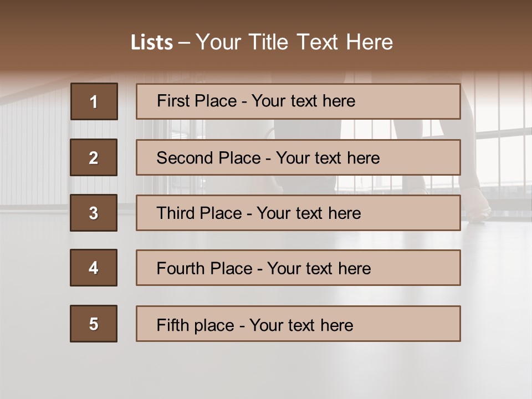
Task: Click the Second Place text bar
Action: [x=298, y=157]
